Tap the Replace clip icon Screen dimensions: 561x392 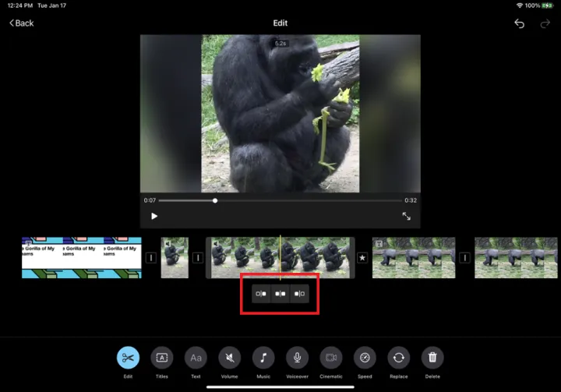(x=399, y=358)
